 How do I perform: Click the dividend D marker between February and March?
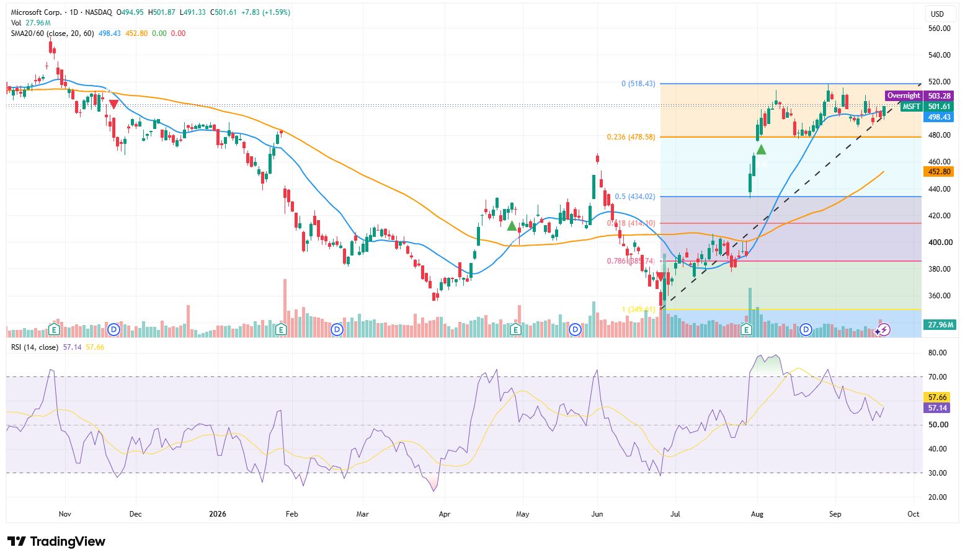(337, 329)
